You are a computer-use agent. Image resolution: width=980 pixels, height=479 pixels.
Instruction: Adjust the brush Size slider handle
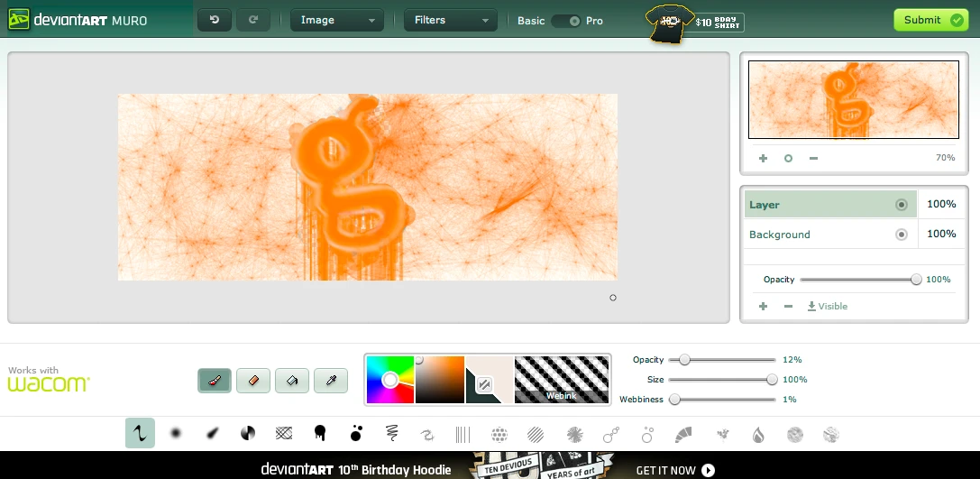[x=772, y=380]
